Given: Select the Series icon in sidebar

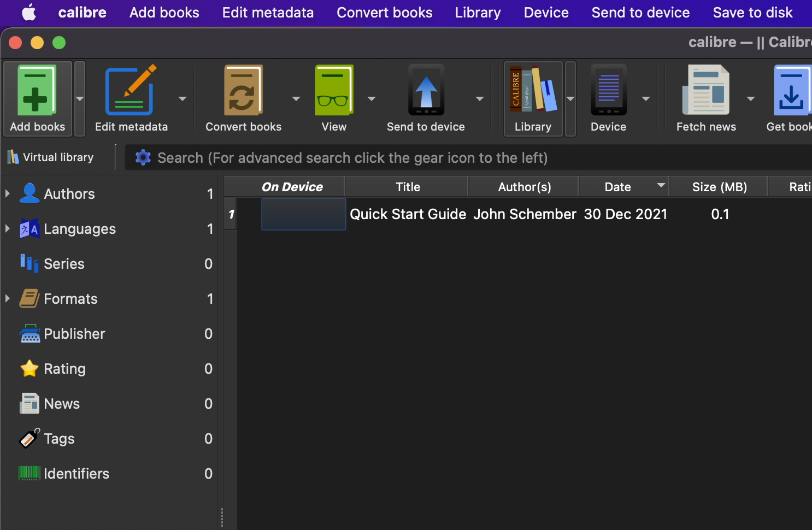Looking at the screenshot, I should (x=30, y=263).
